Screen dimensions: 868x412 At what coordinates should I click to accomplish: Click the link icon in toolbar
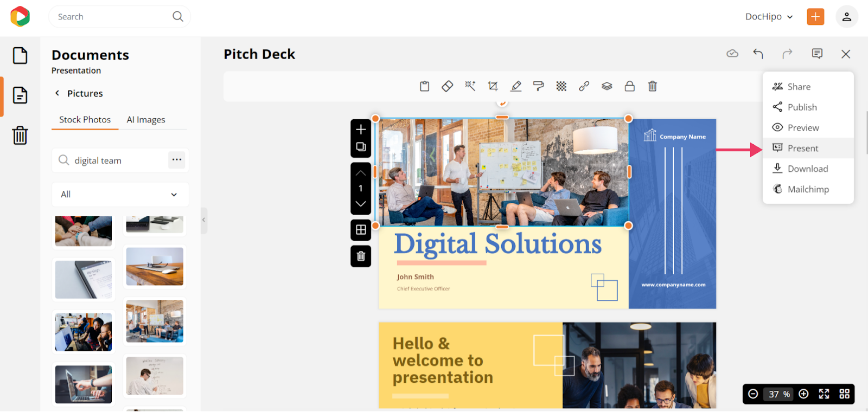[584, 86]
